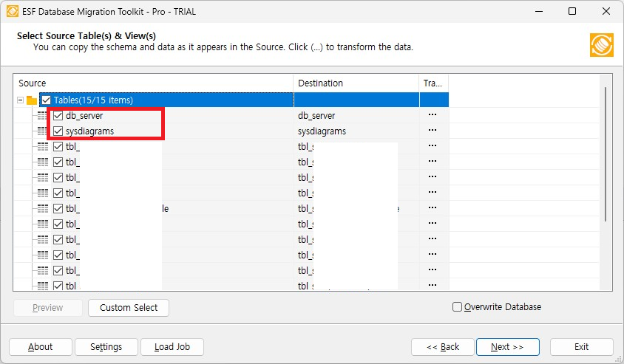
Task: Select the sysdiagrams source row name
Action: point(90,131)
